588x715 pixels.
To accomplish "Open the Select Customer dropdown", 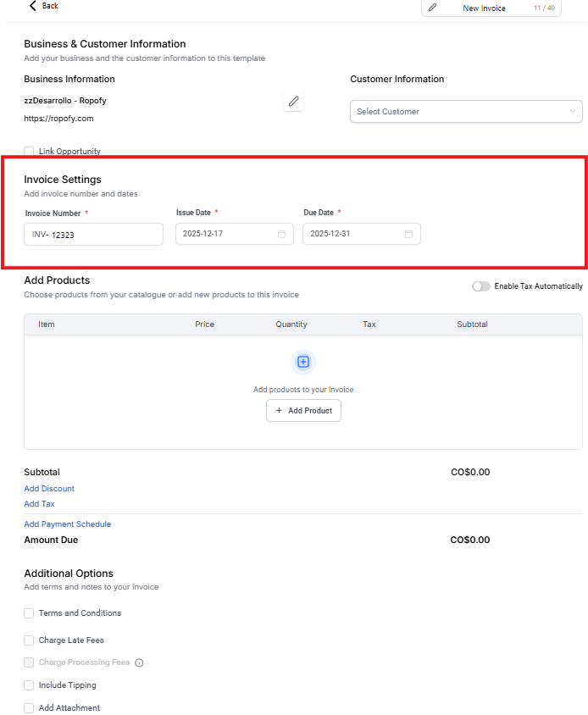I will point(466,112).
